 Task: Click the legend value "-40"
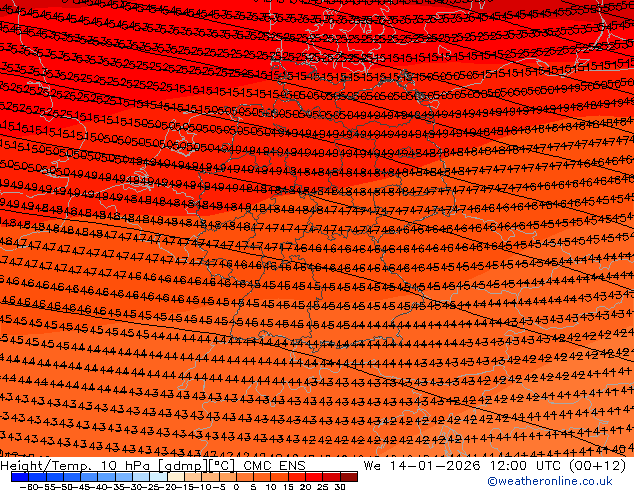pyautogui.click(x=98, y=487)
